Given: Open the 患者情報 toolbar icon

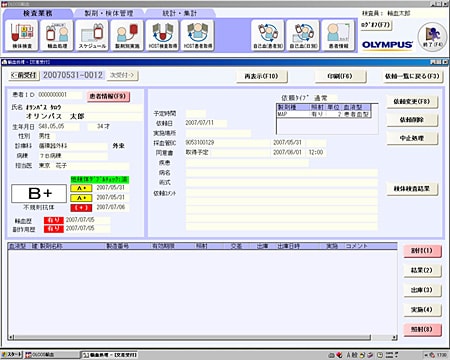Looking at the screenshot, I should pyautogui.click(x=338, y=35).
